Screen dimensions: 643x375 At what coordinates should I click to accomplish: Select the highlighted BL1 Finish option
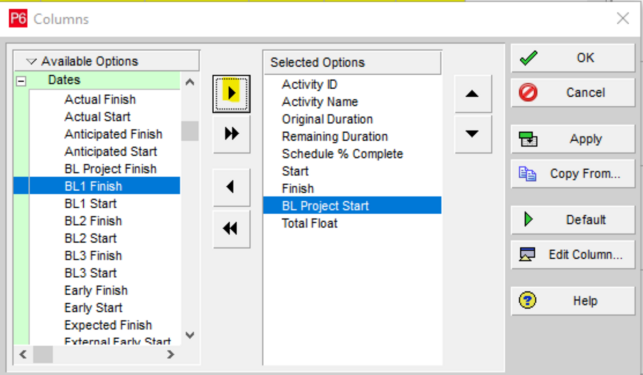tap(97, 186)
